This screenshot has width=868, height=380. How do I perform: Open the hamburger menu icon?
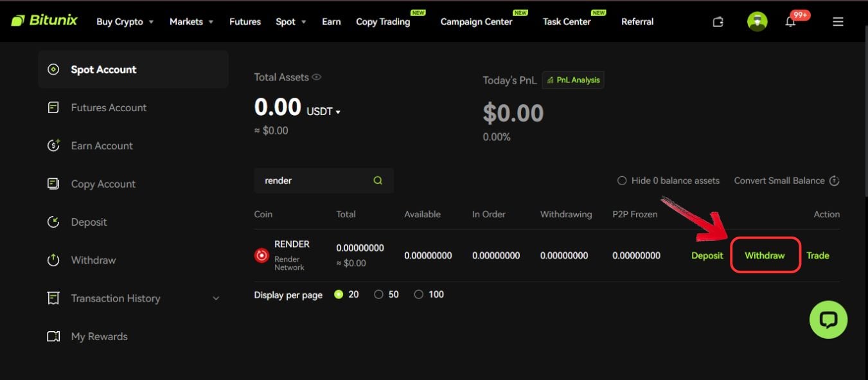tap(838, 22)
